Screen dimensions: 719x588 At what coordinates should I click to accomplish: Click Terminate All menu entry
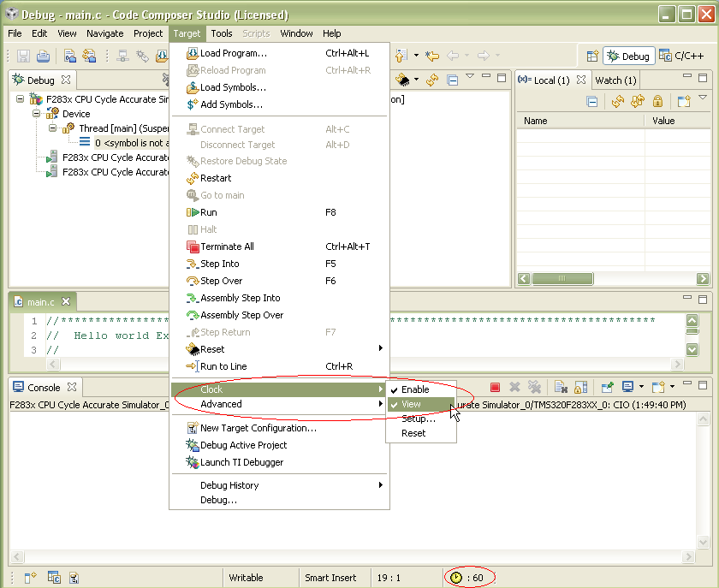(279, 246)
